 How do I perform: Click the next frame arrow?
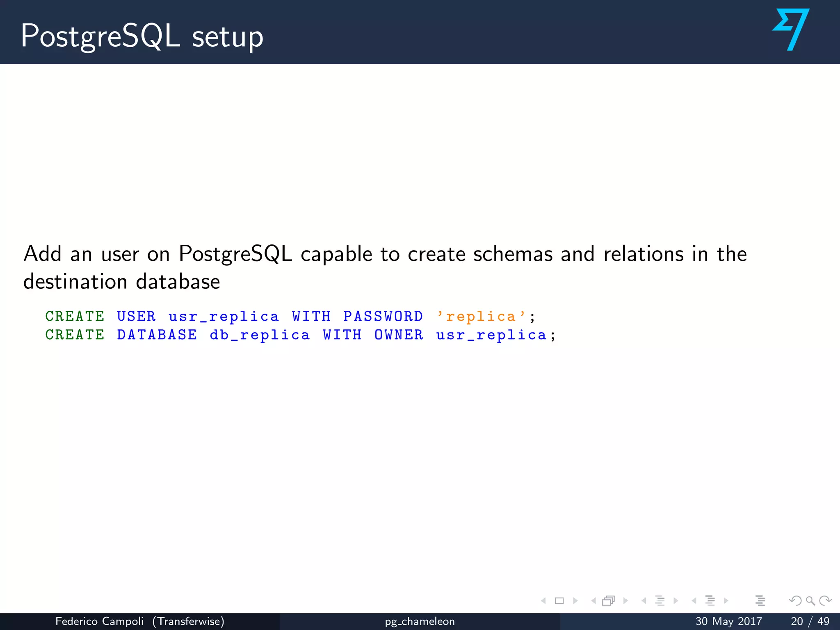(x=625, y=600)
